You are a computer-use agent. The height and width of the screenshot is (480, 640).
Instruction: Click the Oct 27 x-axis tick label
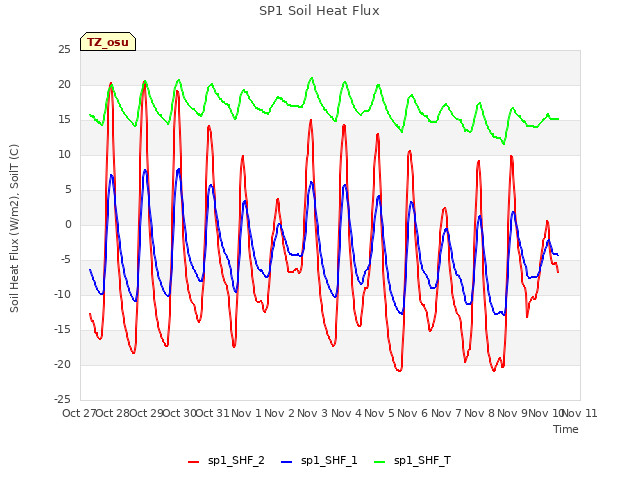79,413
